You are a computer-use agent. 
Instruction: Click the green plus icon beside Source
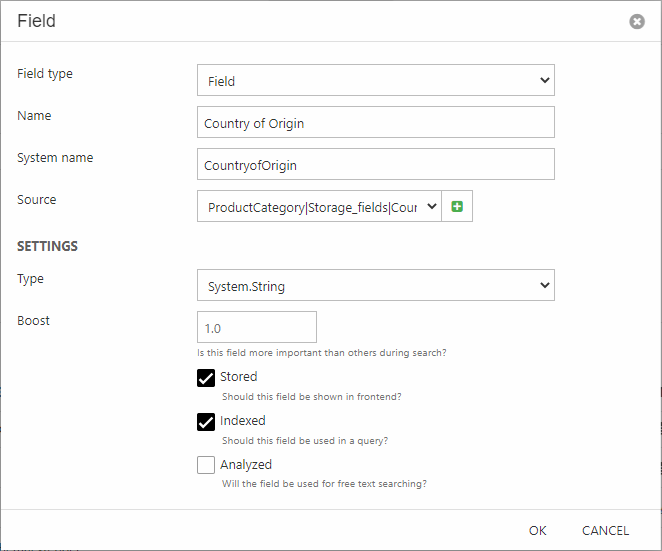457,207
